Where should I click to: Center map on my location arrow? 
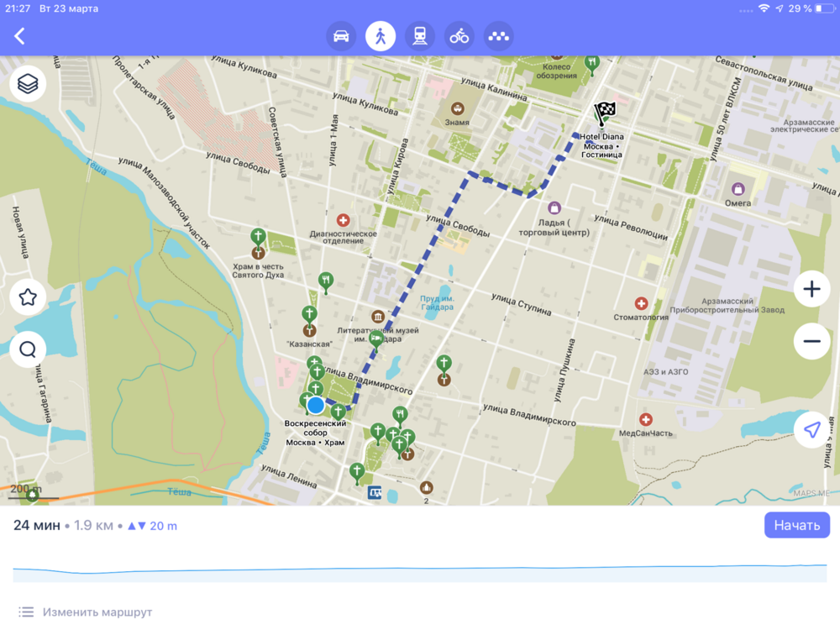(811, 430)
